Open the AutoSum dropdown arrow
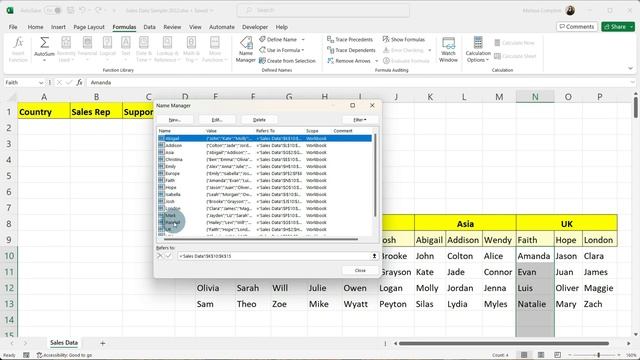Image resolution: width=640 pixels, height=360 pixels. (x=44, y=60)
